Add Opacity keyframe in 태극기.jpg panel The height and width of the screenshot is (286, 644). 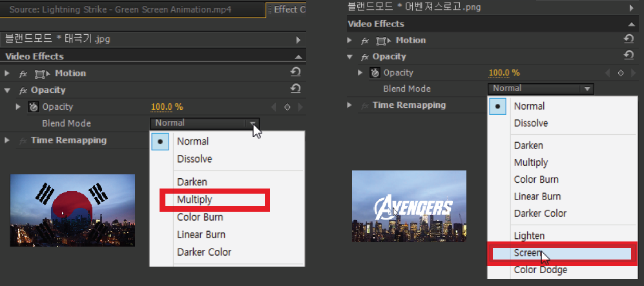287,107
